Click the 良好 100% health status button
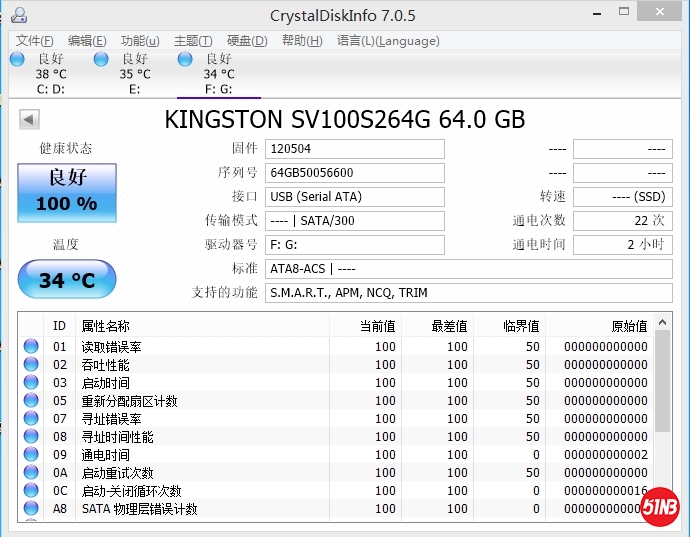This screenshot has width=690, height=537. pyautogui.click(x=67, y=192)
